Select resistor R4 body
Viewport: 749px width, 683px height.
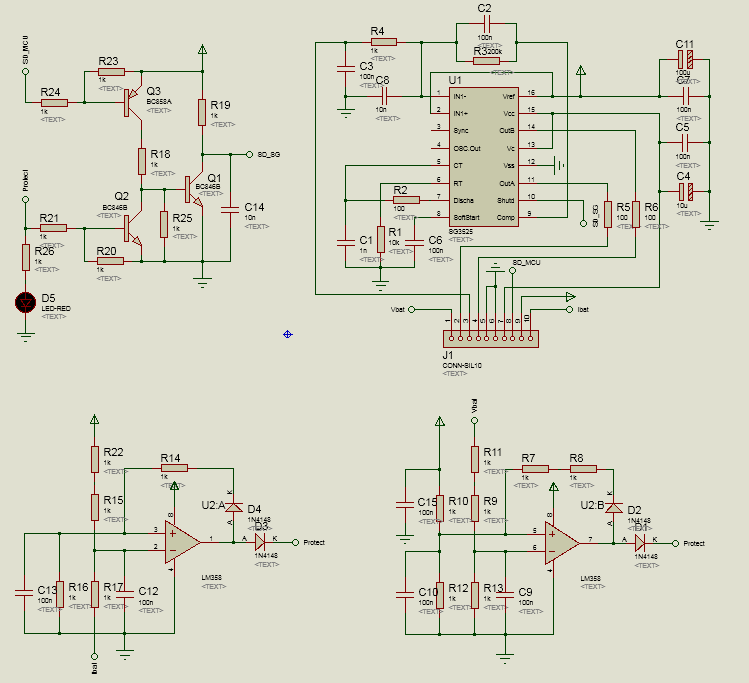[x=384, y=42]
